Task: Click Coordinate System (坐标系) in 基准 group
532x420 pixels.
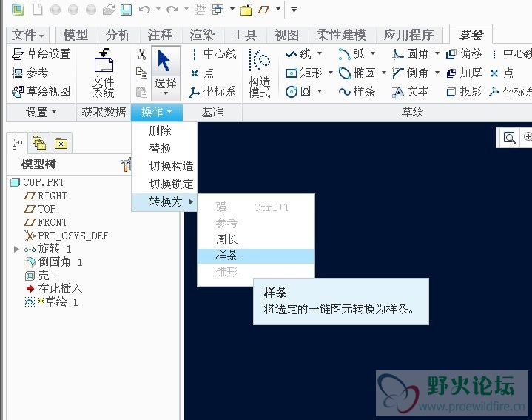Action: (212, 92)
